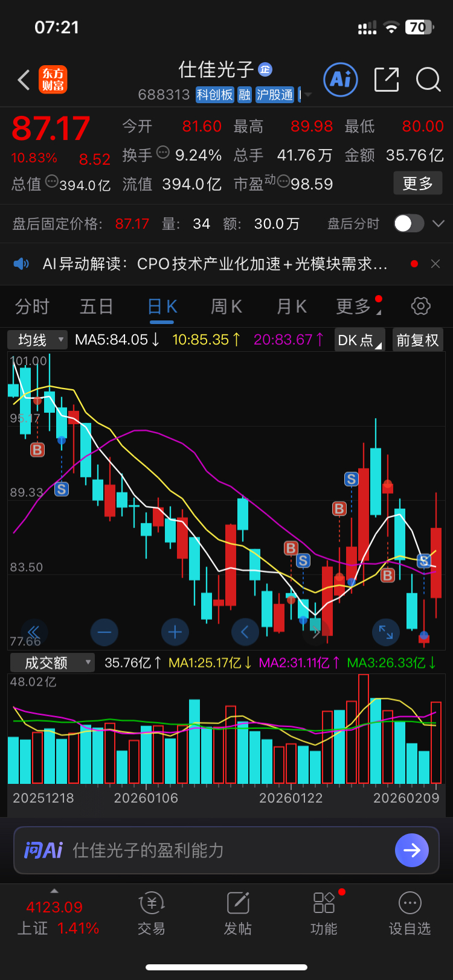This screenshot has height=980, width=453.
Task: Tap the current price 87.17
Action: click(51, 128)
